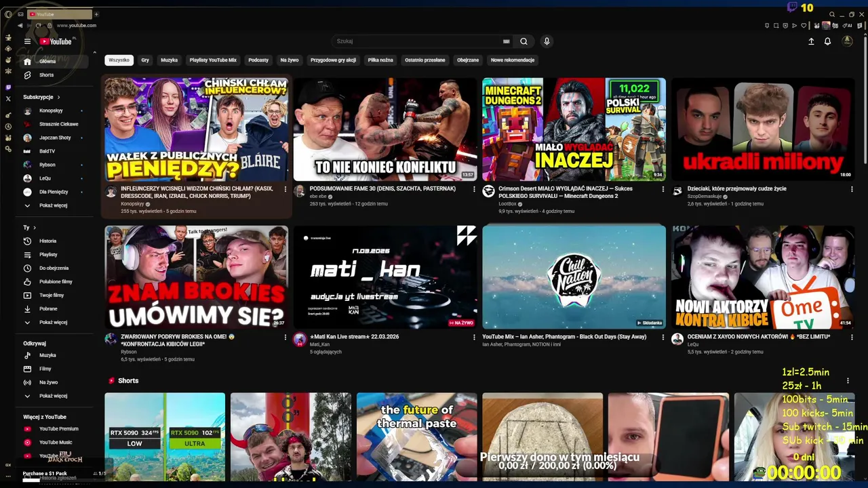Viewport: 868px width, 488px height.
Task: Open the BaldTV subscription channel
Action: tap(54, 151)
